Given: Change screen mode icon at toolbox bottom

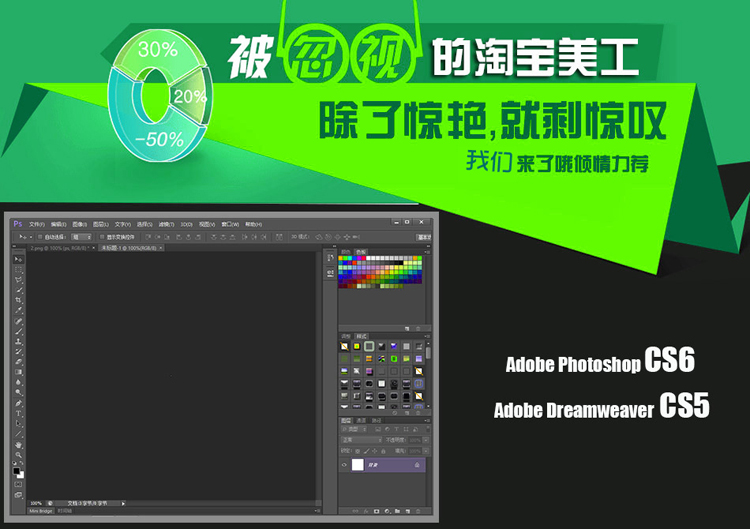Looking at the screenshot, I should [x=18, y=495].
